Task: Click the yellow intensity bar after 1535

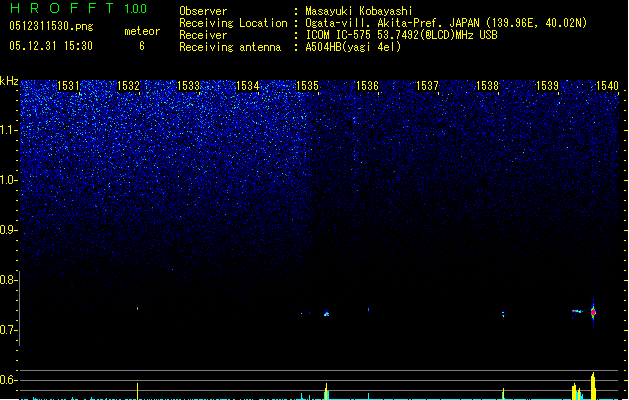Action: 327,392
